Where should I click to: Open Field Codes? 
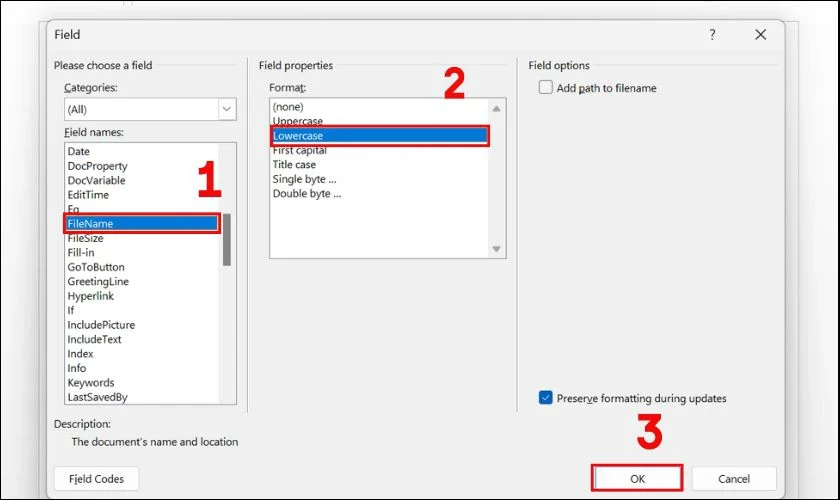(x=96, y=478)
